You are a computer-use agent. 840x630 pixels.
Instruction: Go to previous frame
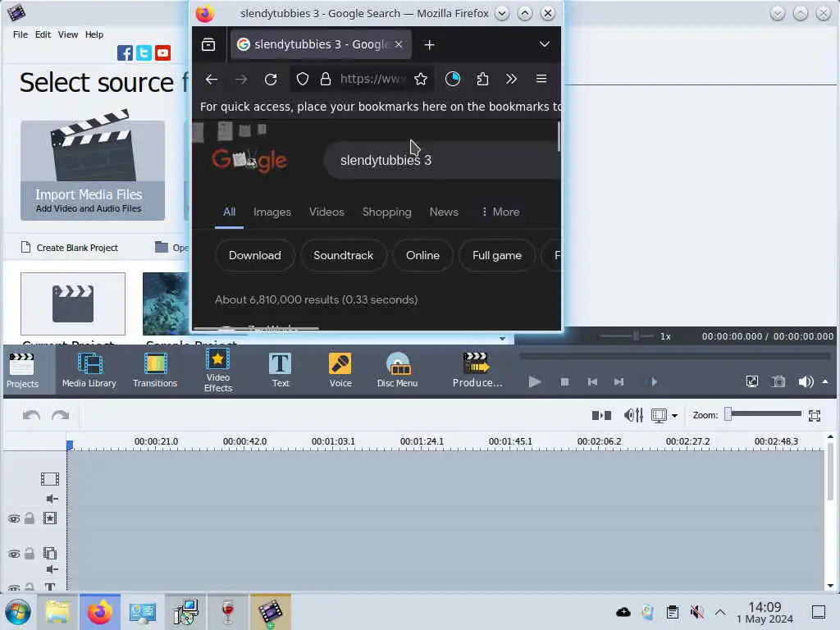592,382
